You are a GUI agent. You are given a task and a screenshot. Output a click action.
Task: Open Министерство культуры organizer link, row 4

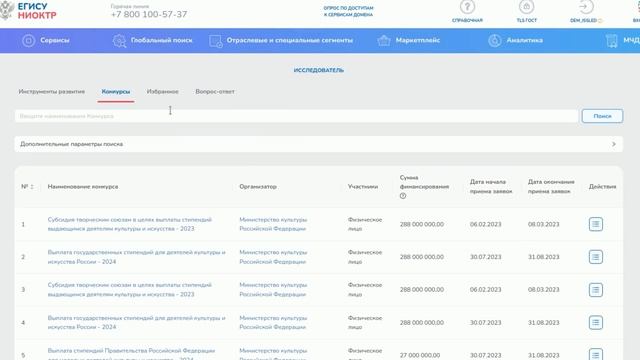point(273,322)
